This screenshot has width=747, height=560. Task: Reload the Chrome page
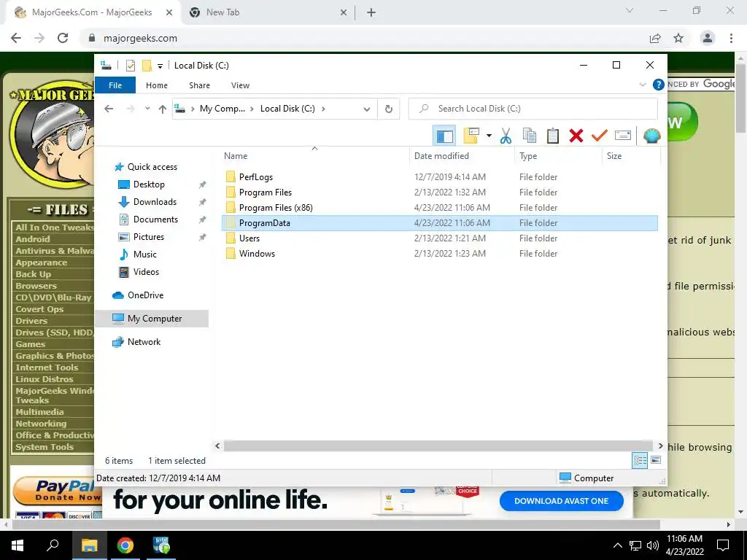click(63, 38)
